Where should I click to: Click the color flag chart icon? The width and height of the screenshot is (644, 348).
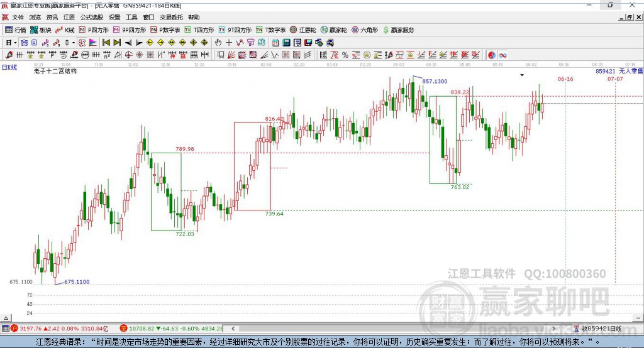93,43
